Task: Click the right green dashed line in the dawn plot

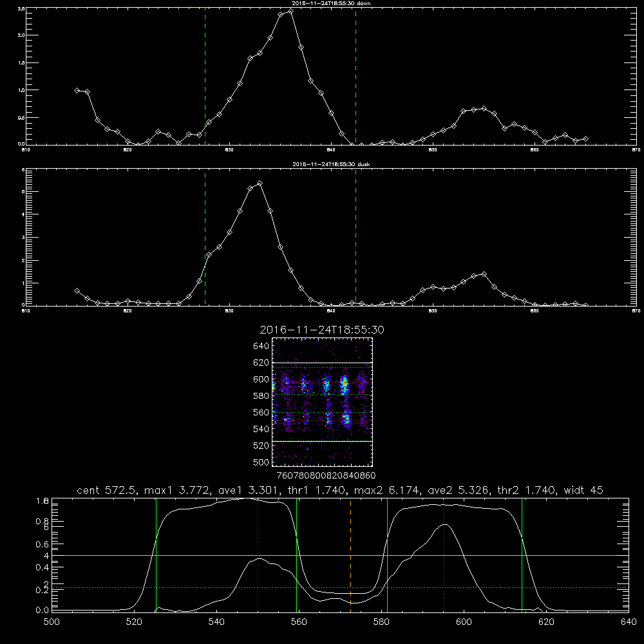Action: tap(355, 77)
